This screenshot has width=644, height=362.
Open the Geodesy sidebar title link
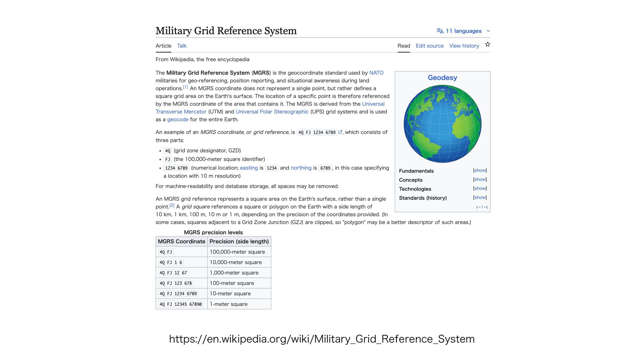[442, 77]
